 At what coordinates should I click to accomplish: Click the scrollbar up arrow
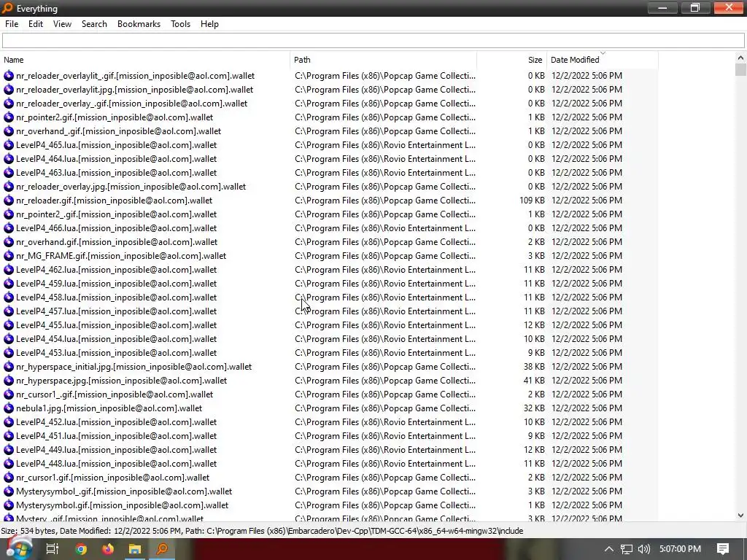[x=740, y=58]
